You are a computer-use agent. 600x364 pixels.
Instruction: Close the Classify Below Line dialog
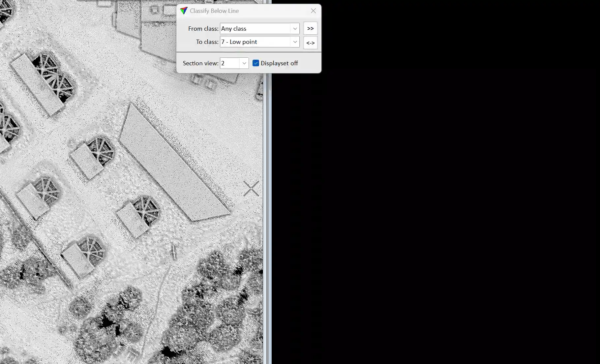(313, 11)
